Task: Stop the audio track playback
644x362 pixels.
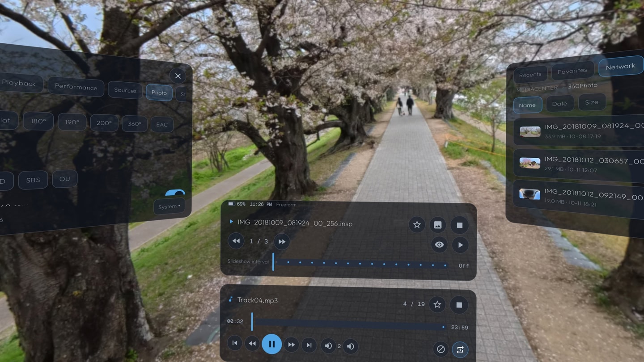Action: point(459,305)
